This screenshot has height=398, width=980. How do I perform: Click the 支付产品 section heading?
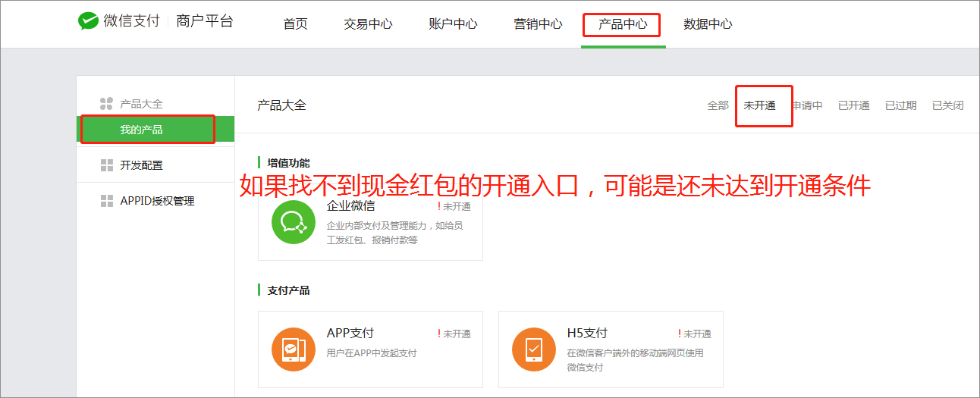pyautogui.click(x=288, y=290)
